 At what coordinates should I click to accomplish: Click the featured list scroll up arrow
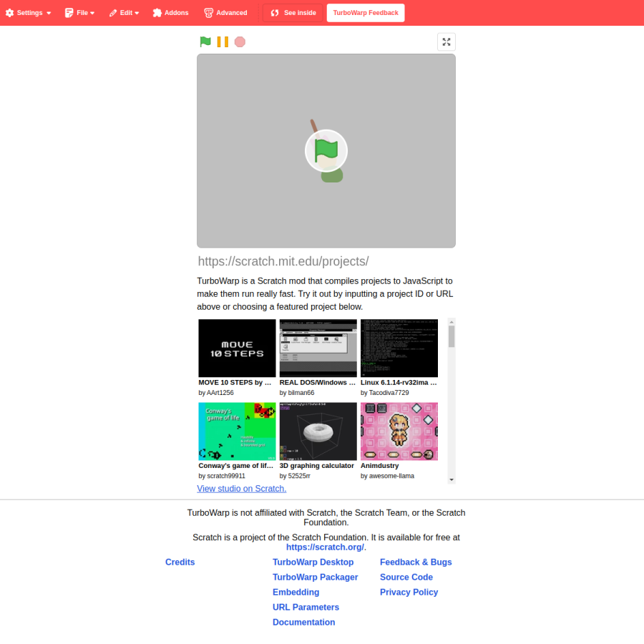coord(452,322)
